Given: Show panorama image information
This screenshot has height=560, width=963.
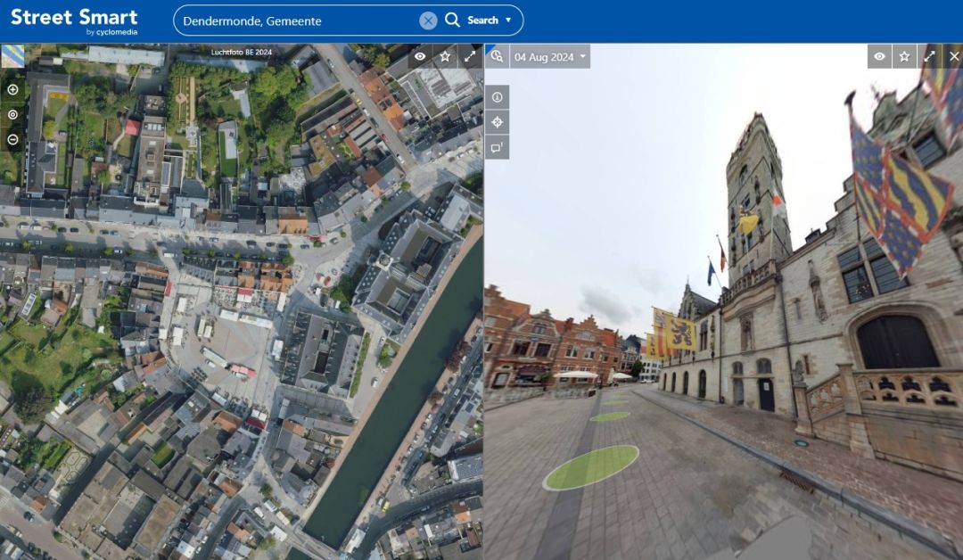Looking at the screenshot, I should [x=498, y=97].
